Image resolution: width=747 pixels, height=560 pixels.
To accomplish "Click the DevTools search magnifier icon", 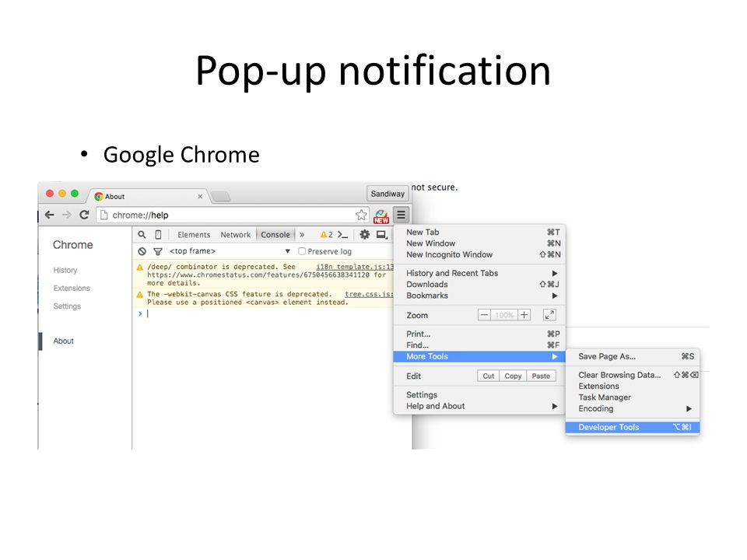I will coord(142,234).
